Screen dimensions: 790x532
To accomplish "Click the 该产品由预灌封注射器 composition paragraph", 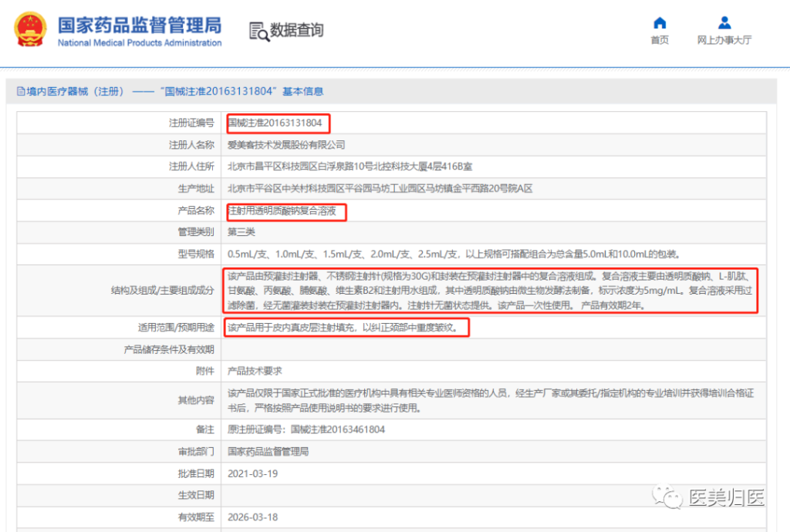I will (490, 291).
